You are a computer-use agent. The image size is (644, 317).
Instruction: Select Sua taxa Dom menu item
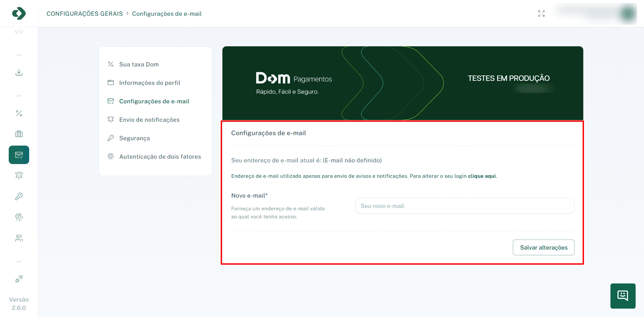point(139,64)
